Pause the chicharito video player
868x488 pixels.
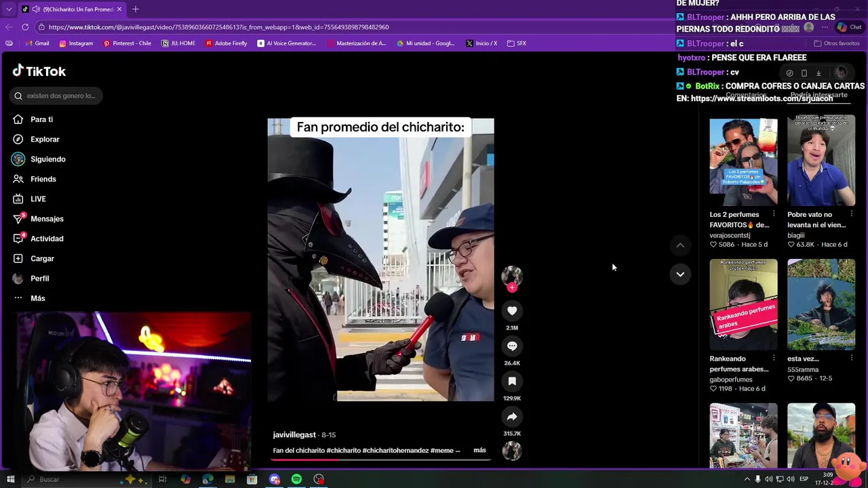pos(380,260)
